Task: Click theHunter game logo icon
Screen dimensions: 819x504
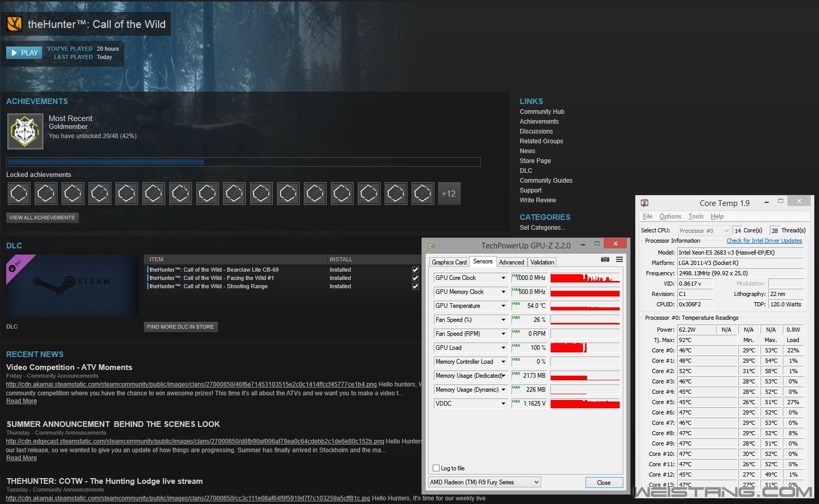Action: click(x=14, y=24)
